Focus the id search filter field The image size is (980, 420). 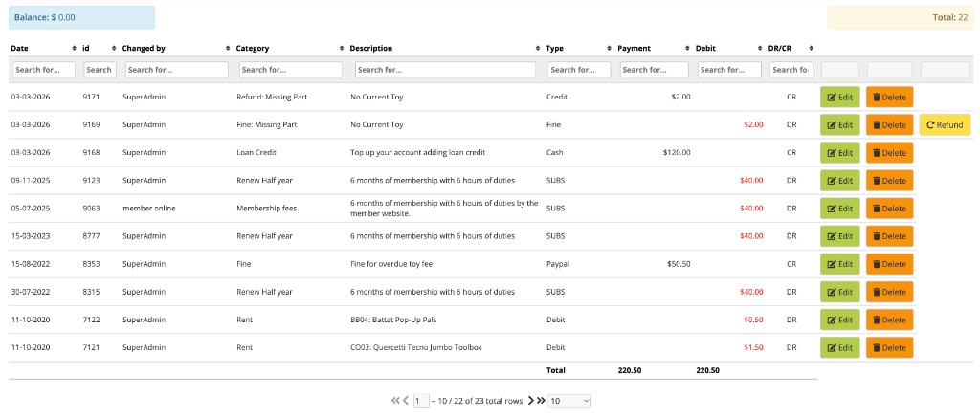tap(100, 70)
